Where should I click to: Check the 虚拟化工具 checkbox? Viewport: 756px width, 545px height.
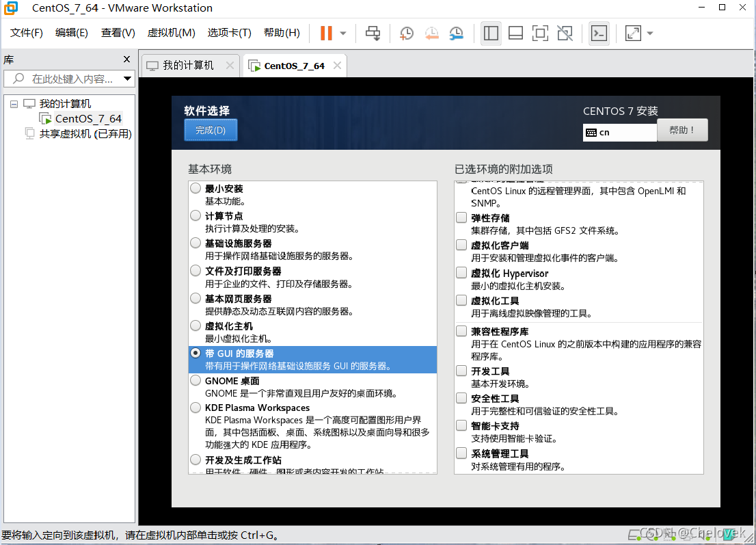[461, 300]
